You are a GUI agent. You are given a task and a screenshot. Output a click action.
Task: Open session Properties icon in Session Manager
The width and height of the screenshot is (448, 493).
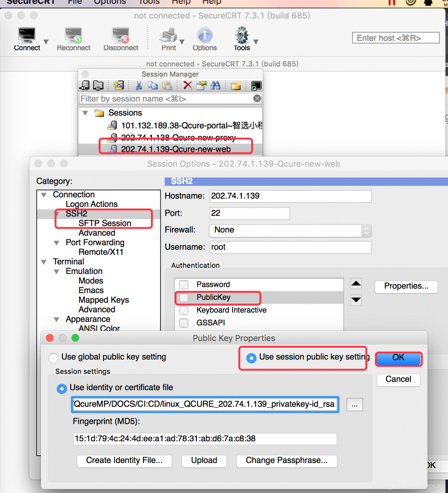(x=201, y=86)
